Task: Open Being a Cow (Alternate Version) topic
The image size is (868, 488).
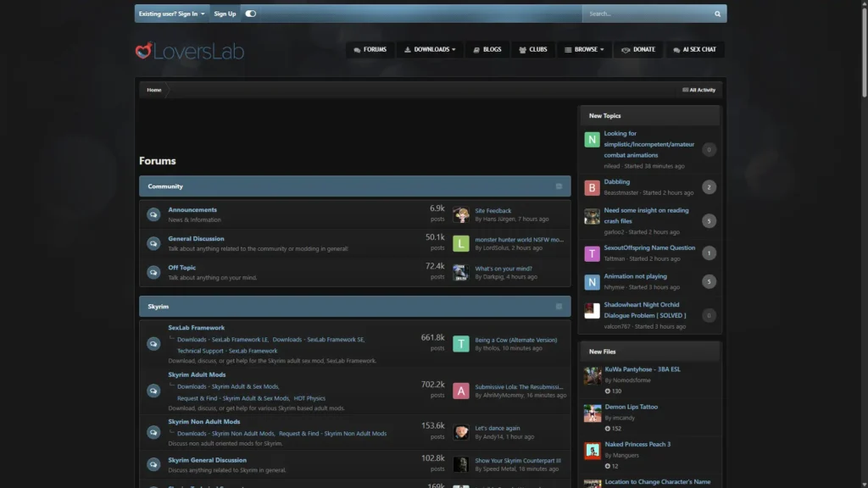Action: pyautogui.click(x=516, y=341)
